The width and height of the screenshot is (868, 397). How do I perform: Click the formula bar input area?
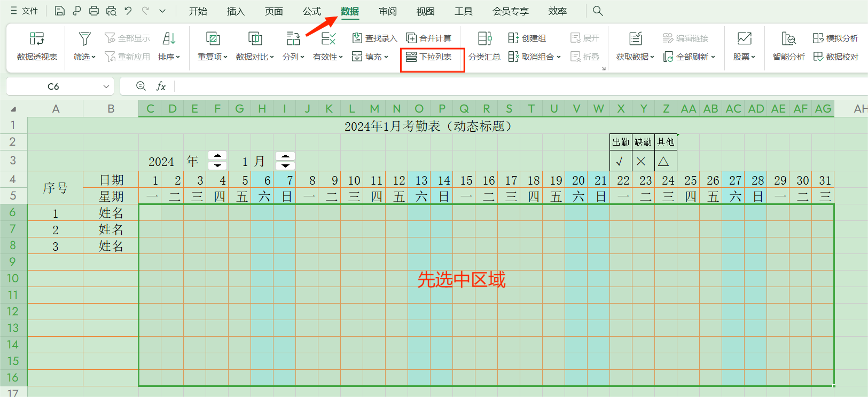coord(521,86)
